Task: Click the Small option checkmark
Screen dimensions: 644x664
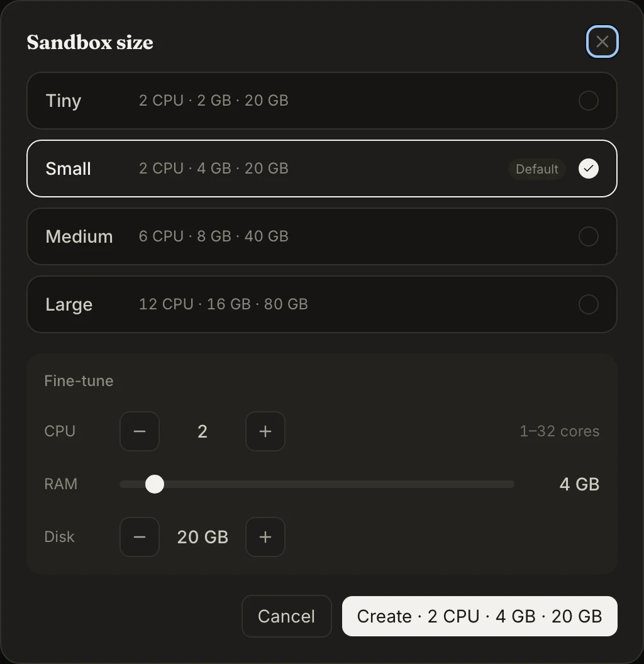Action: pos(589,169)
